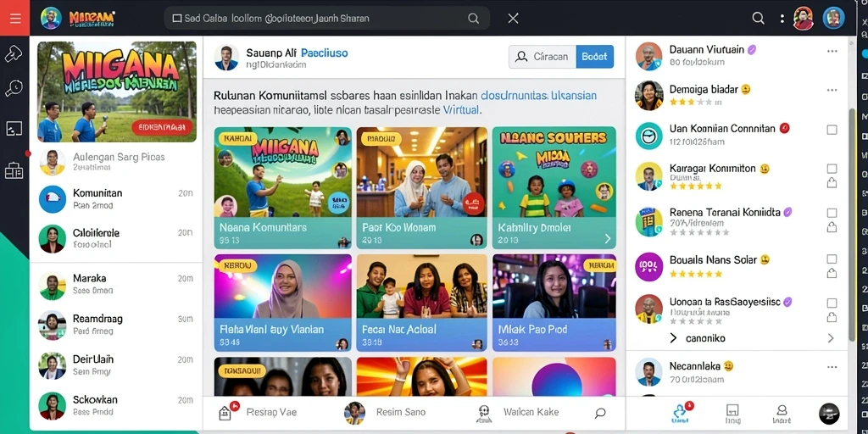868x434 pixels.
Task: Clear the search bar with X
Action: point(513,19)
